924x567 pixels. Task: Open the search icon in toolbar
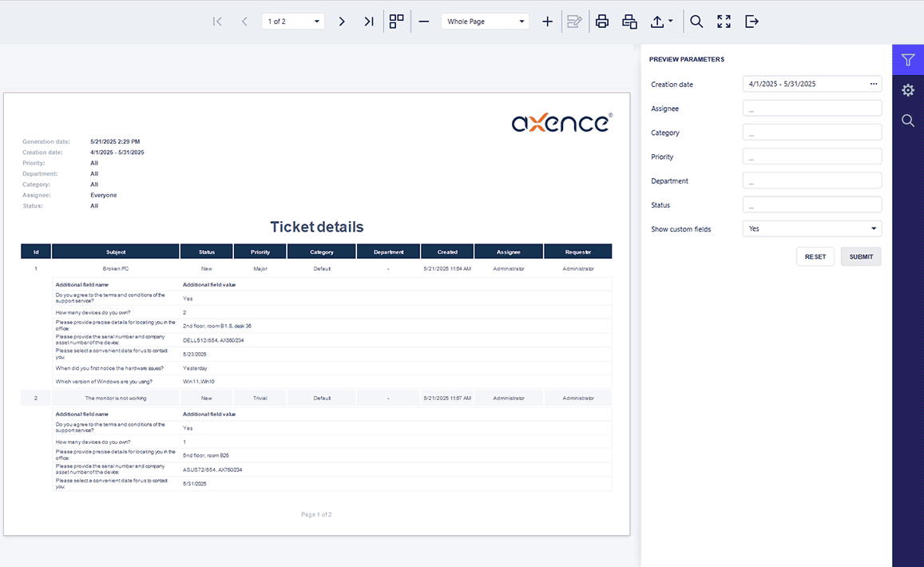pyautogui.click(x=696, y=22)
